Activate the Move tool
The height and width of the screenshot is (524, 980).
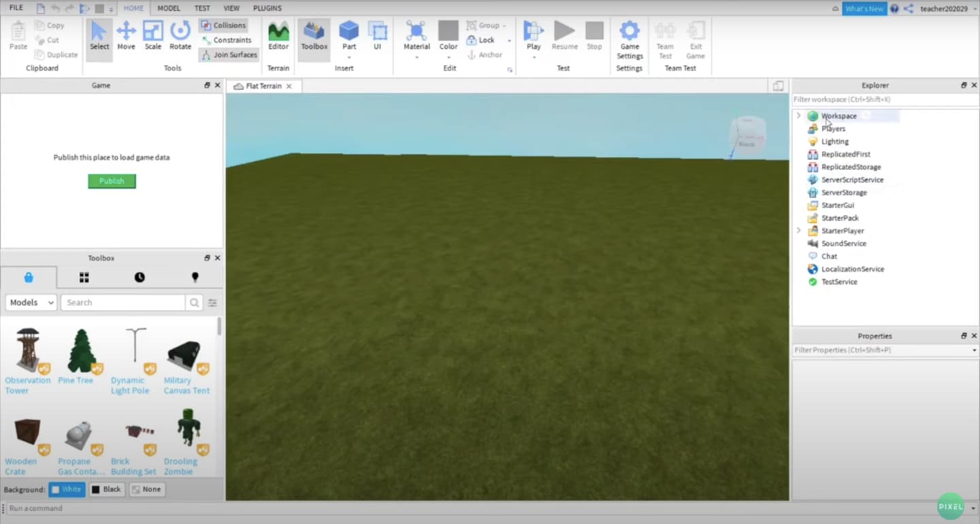[x=126, y=36]
